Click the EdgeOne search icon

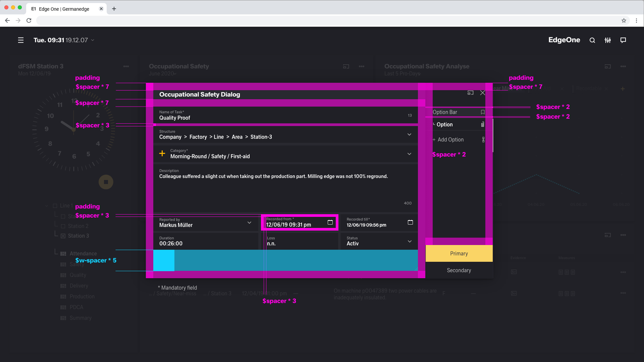[592, 40]
